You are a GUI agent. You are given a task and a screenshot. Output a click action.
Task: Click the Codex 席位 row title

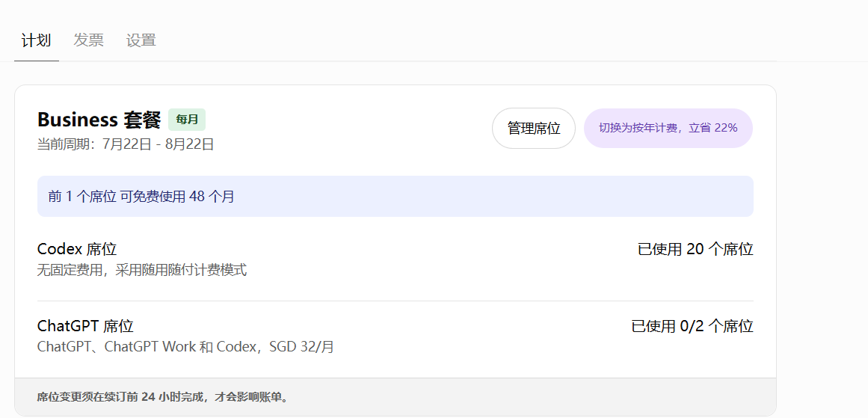(x=77, y=249)
